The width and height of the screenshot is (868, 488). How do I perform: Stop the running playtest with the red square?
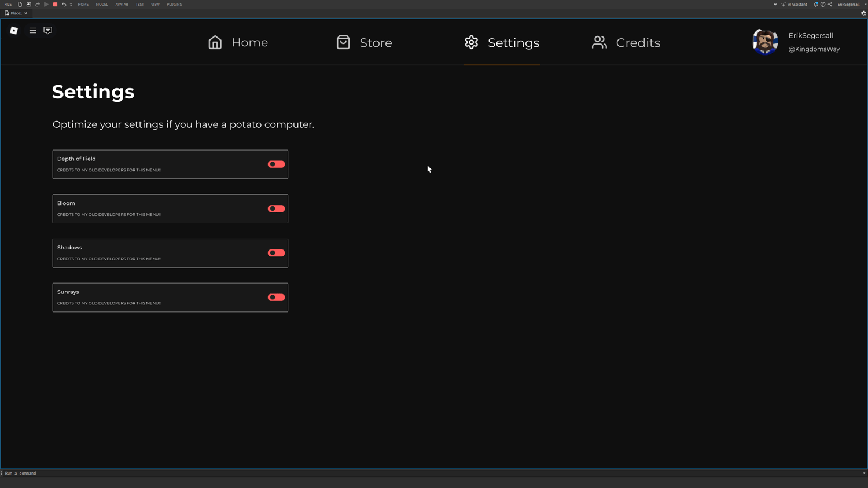coord(55,5)
